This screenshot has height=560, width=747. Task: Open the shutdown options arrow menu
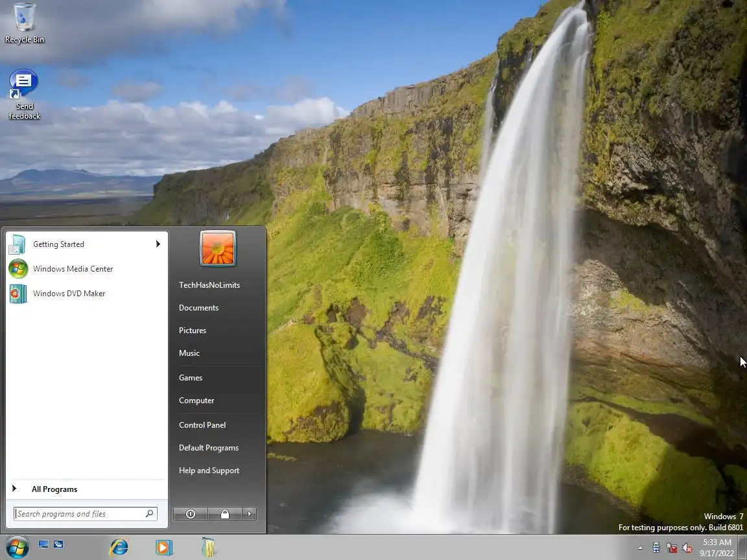(x=249, y=514)
